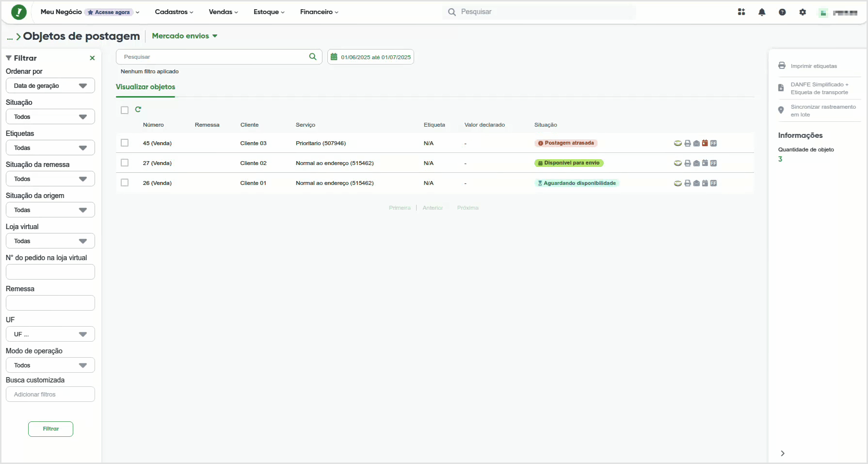This screenshot has width=868, height=464.
Task: Click the printer icon on row 27 (Venda)
Action: tap(688, 163)
